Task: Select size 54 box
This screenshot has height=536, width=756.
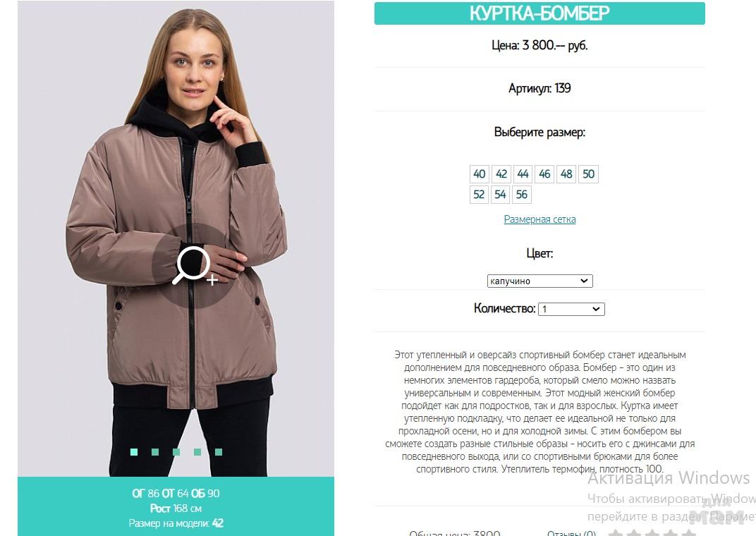Action: point(500,195)
